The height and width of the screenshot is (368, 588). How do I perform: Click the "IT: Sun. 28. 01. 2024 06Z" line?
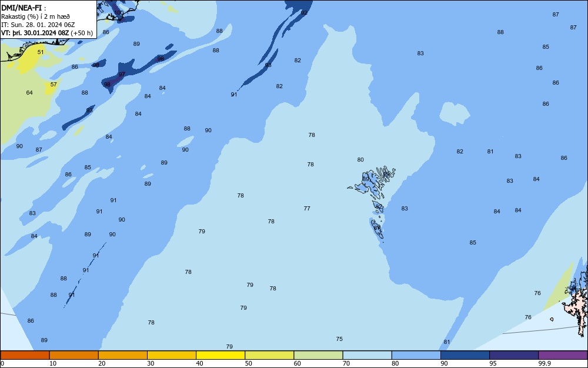pos(38,25)
